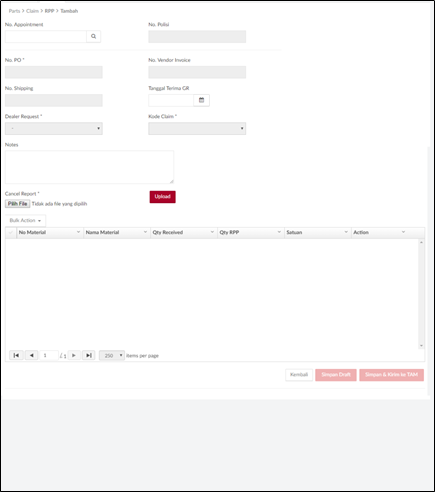Open the Bulk Action dropdown

[x=25, y=220]
